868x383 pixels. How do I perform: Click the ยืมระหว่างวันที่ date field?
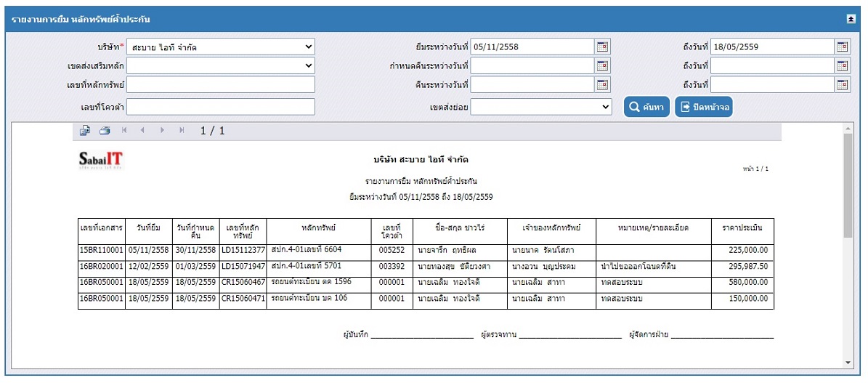(532, 47)
